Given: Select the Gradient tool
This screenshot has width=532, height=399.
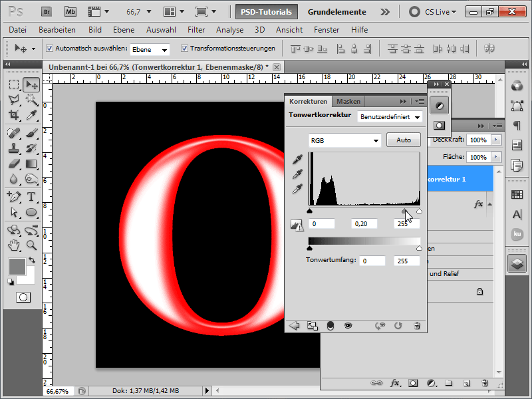Looking at the screenshot, I should pyautogui.click(x=31, y=164).
